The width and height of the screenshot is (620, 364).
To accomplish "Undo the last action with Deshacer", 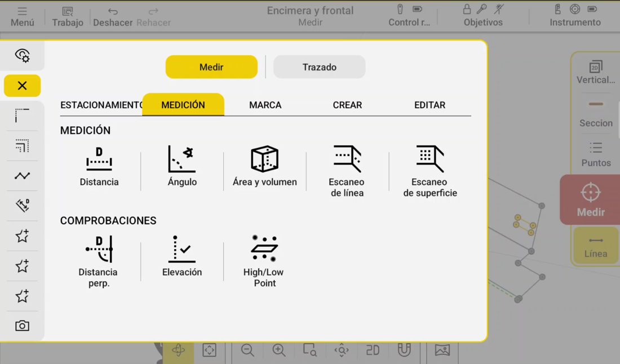I will [113, 16].
